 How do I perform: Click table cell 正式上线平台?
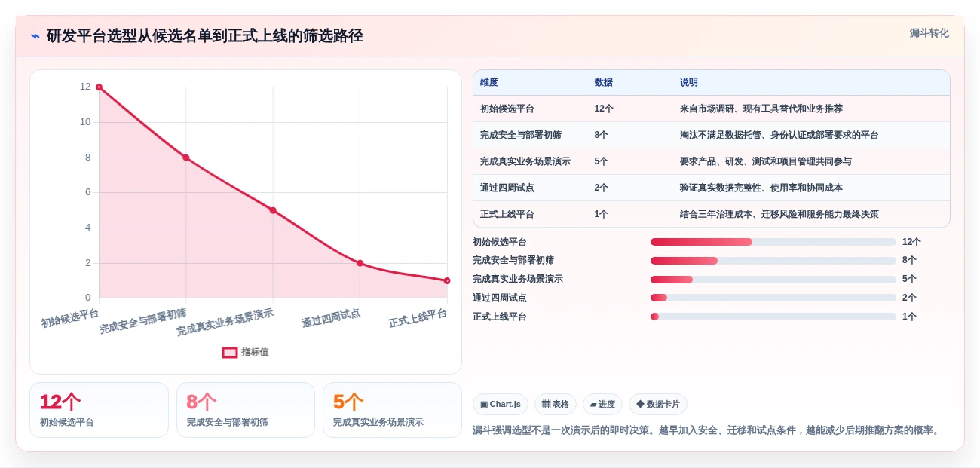coord(507,214)
